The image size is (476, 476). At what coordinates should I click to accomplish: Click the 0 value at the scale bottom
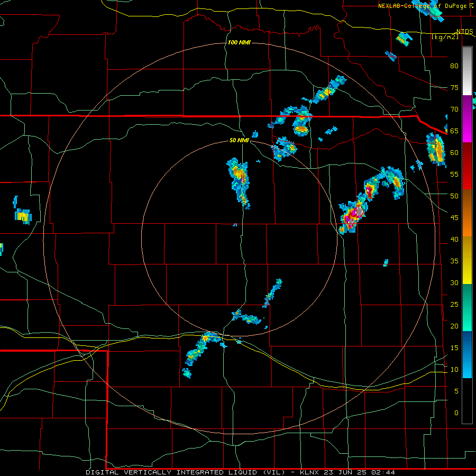[x=456, y=413]
